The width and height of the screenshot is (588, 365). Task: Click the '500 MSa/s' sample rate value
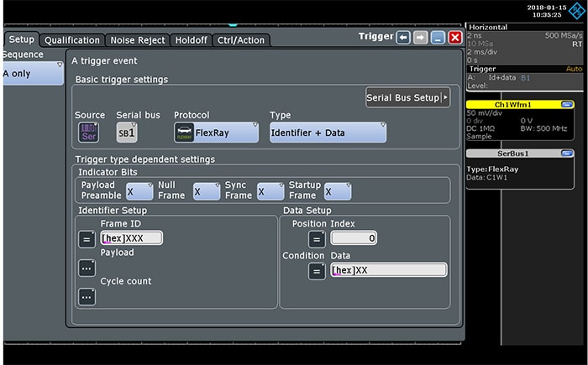(564, 35)
